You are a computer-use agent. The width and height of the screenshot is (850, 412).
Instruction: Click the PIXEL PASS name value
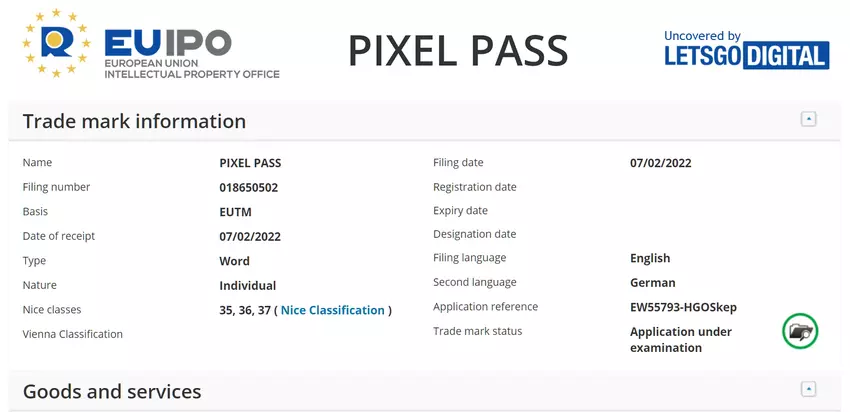tap(250, 162)
